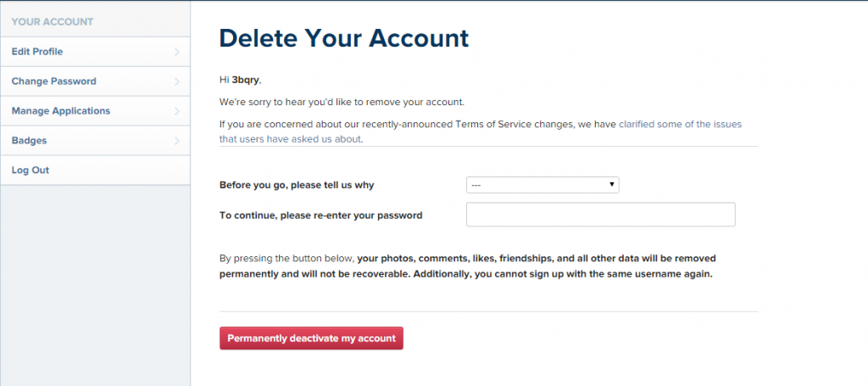Focus the re-enter password field
The image size is (868, 386).
tap(600, 215)
